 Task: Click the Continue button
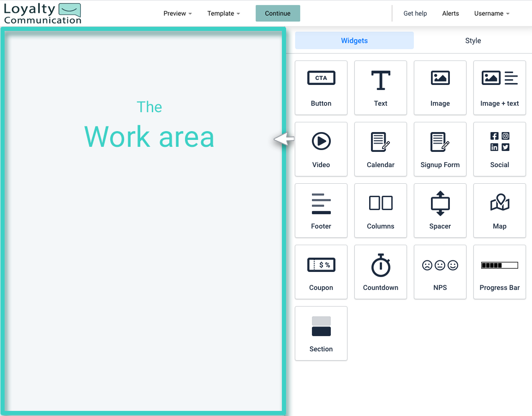(278, 13)
